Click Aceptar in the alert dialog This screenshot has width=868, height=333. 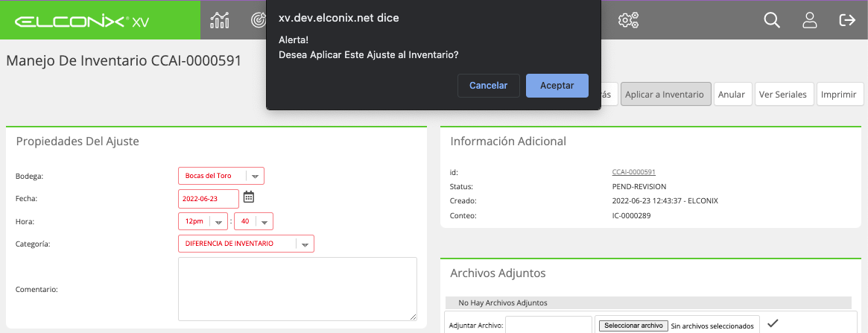[557, 86]
